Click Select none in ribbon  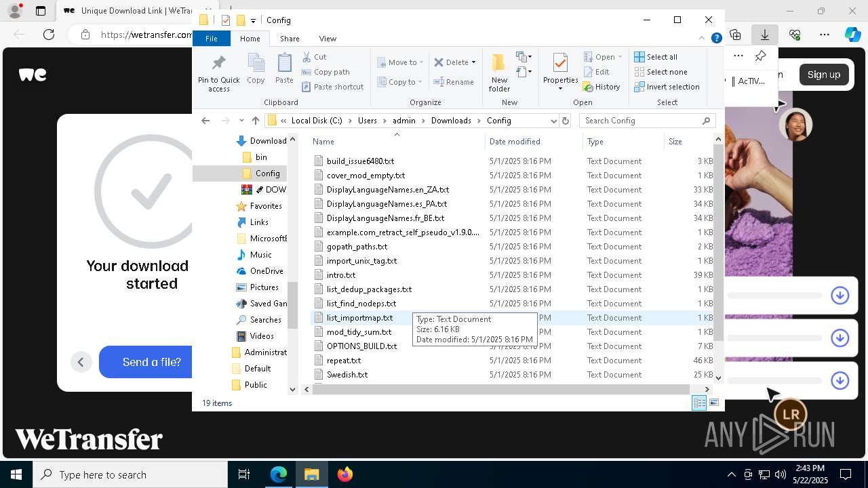(x=660, y=72)
